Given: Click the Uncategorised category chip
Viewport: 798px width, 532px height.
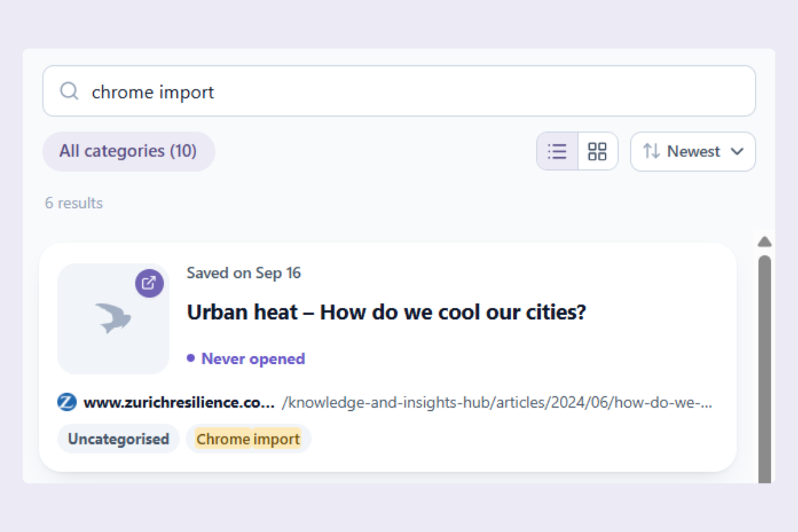Looking at the screenshot, I should point(118,439).
